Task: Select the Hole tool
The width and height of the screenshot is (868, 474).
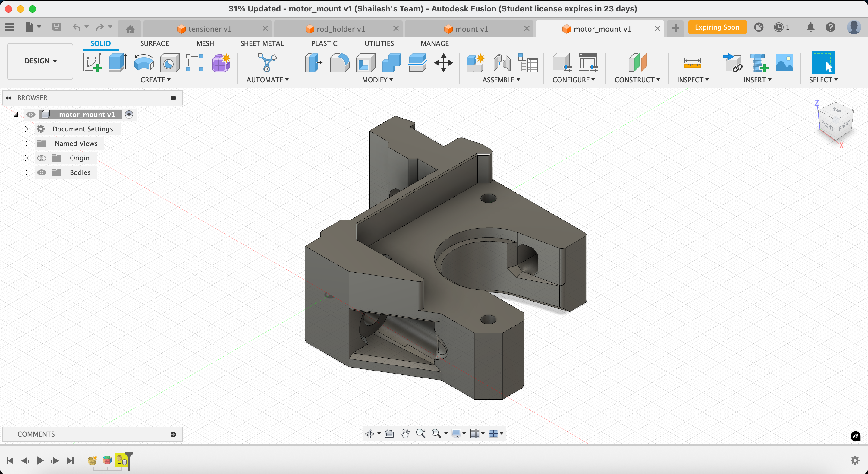Action: coord(169,62)
